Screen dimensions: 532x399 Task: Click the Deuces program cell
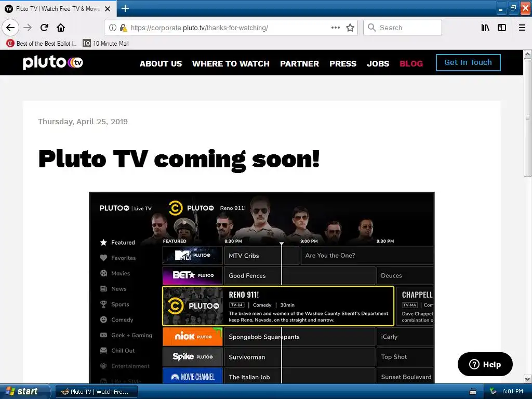point(405,275)
